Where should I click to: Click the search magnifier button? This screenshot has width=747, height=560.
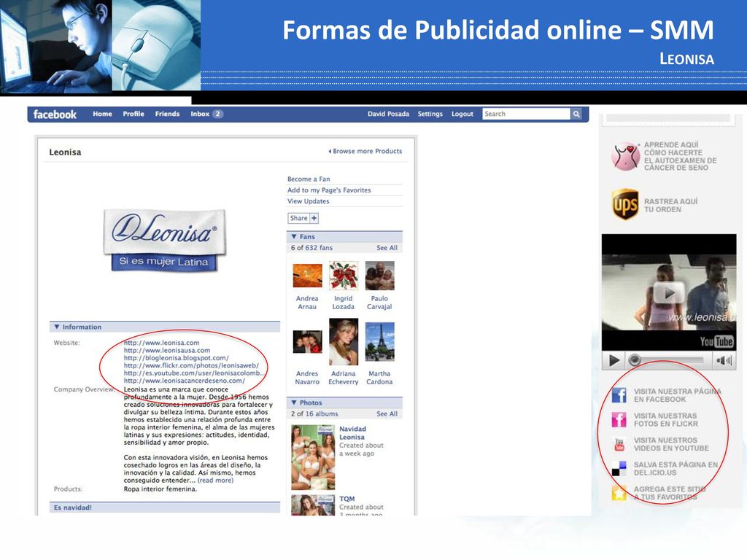click(x=576, y=114)
